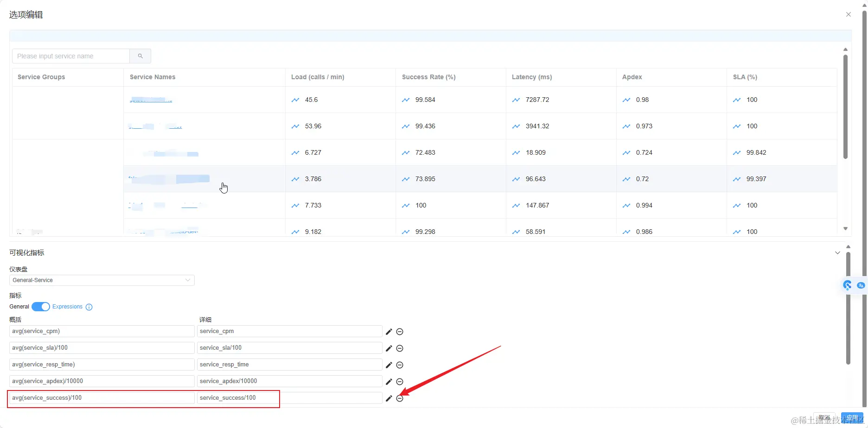868x428 pixels.
Task: Open trend chart icon for Apdex 0.98
Action: click(626, 100)
